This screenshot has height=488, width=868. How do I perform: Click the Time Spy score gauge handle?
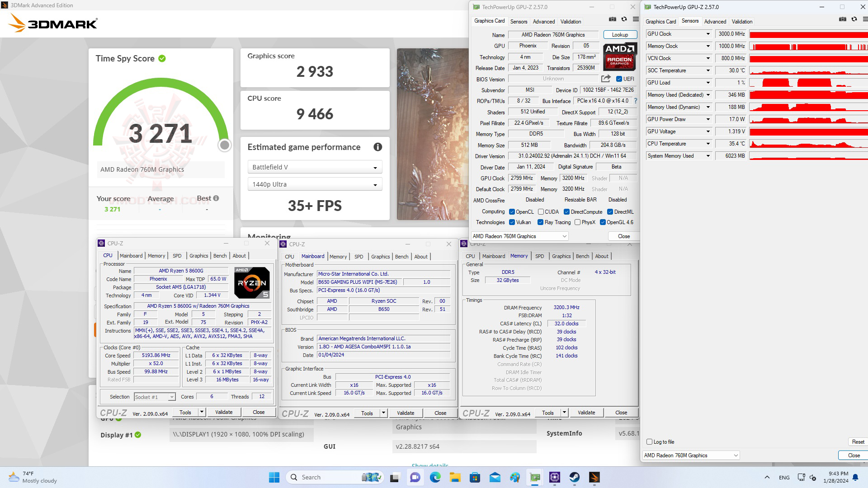pyautogui.click(x=225, y=145)
